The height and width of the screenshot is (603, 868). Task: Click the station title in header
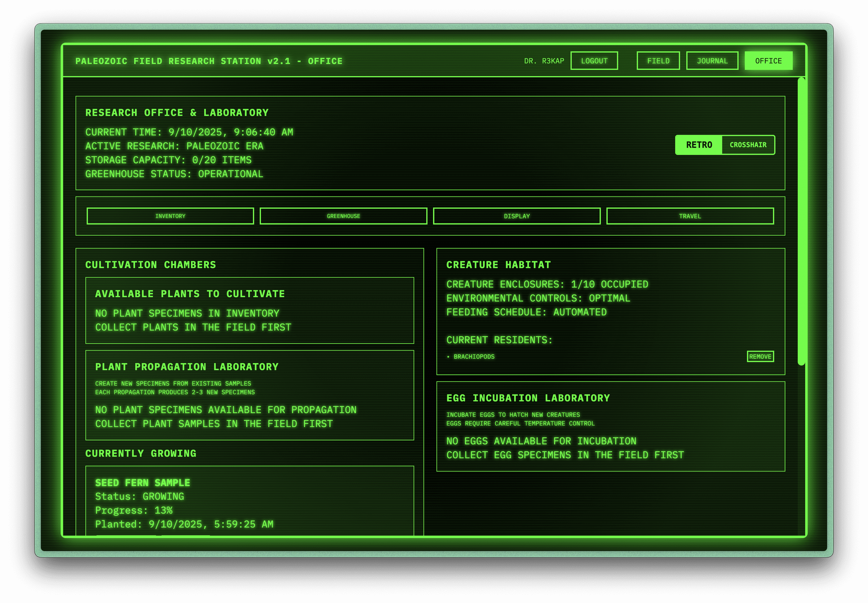pos(209,61)
